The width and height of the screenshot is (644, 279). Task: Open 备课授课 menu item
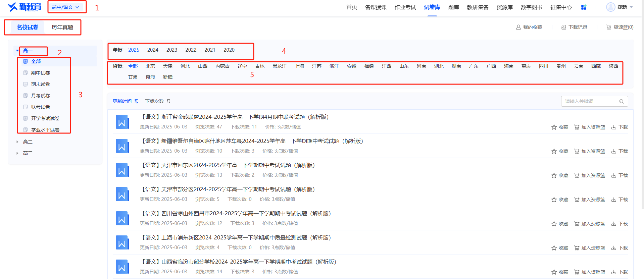click(376, 7)
